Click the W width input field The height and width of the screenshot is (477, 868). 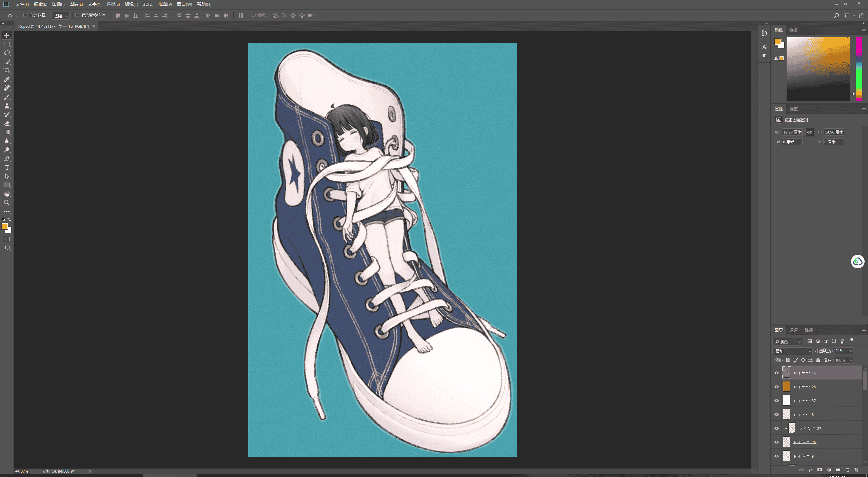[x=792, y=132]
